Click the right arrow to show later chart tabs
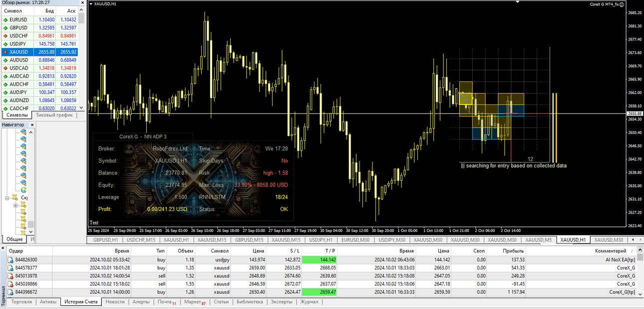 (640, 240)
